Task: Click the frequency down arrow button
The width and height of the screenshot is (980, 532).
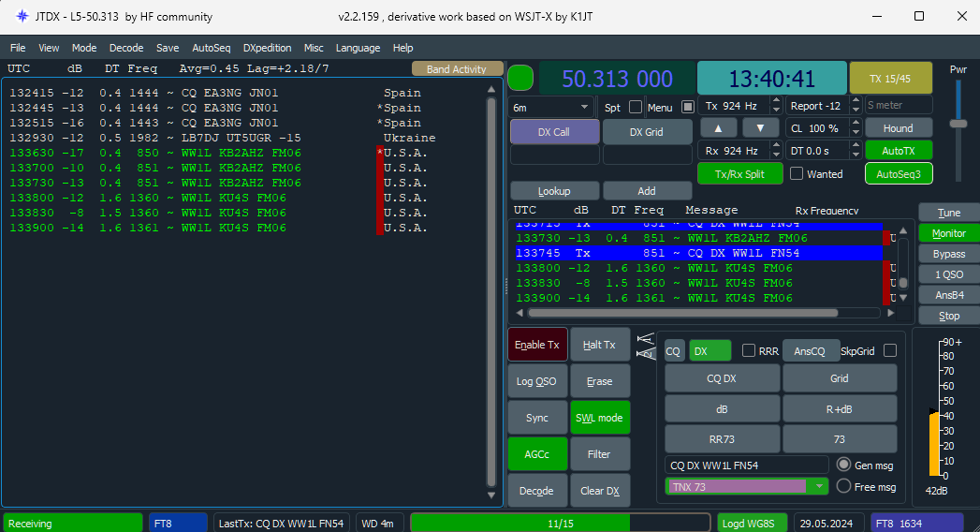Action: [760, 128]
